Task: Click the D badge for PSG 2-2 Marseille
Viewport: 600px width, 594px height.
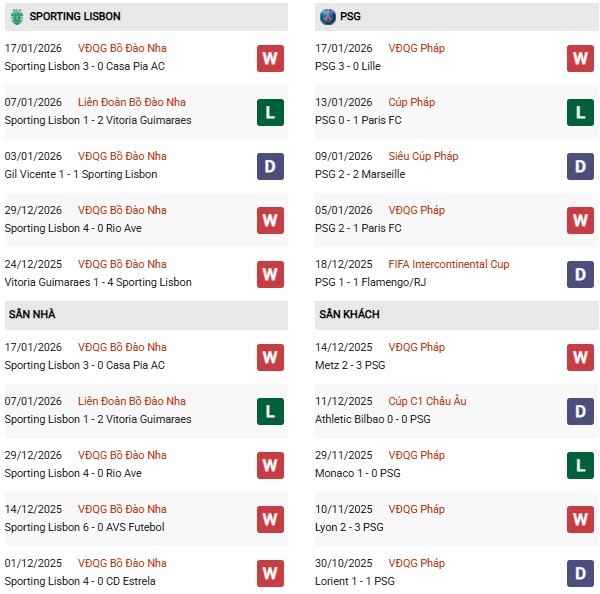Action: [x=581, y=166]
